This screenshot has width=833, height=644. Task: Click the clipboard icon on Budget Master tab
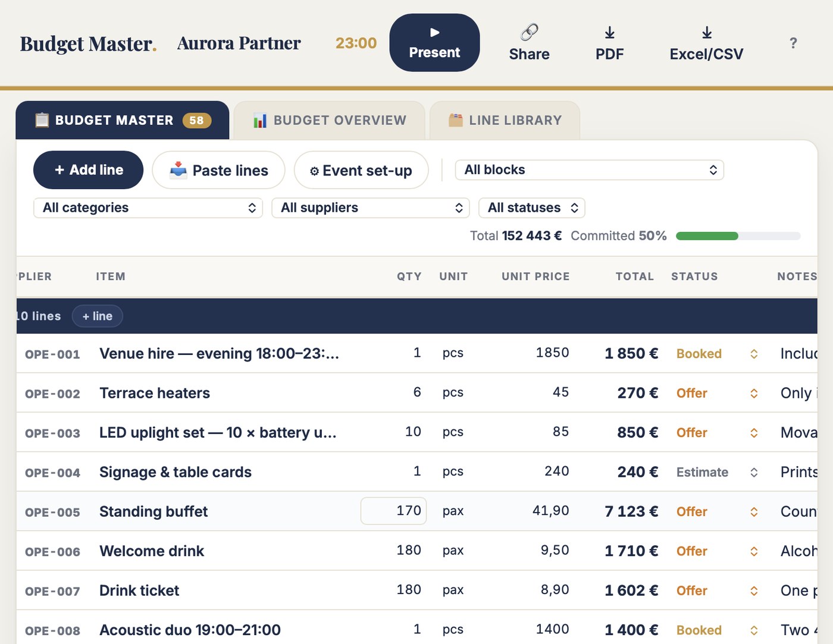[42, 120]
